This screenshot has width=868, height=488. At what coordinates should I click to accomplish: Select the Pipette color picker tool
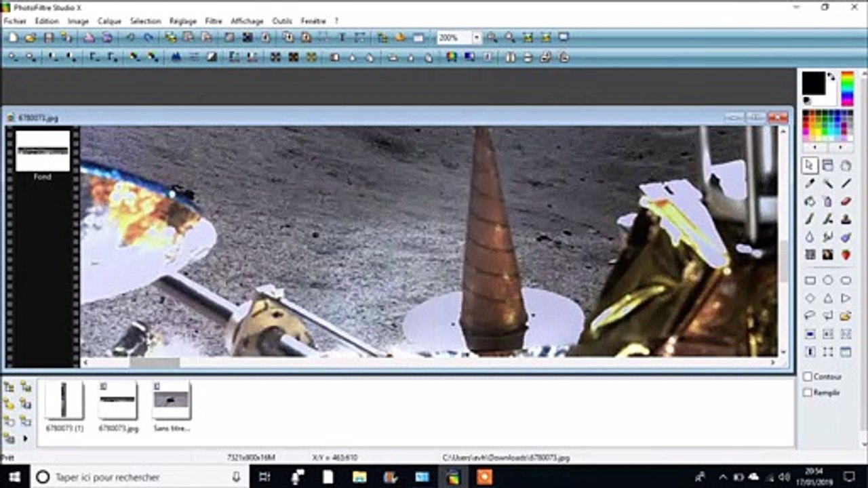(810, 183)
